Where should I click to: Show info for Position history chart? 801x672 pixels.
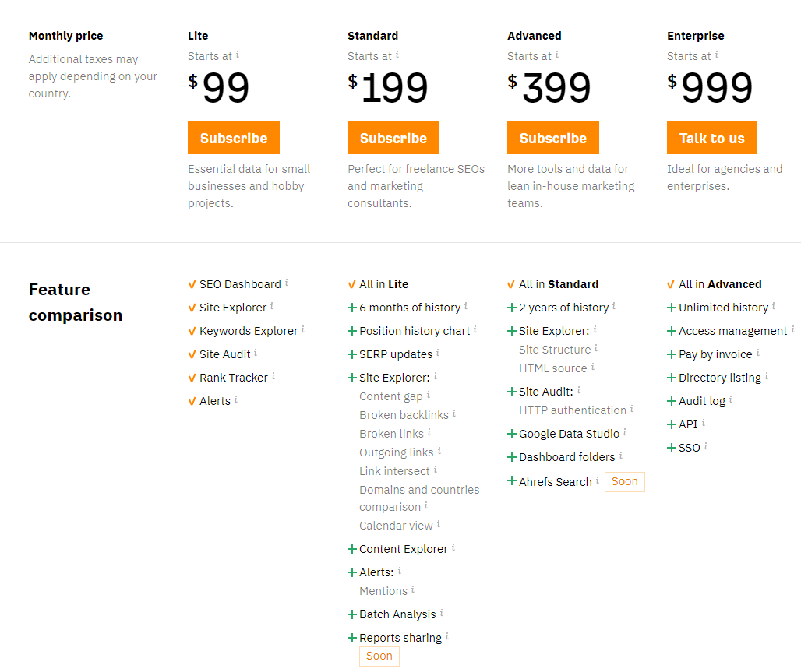[x=475, y=329]
